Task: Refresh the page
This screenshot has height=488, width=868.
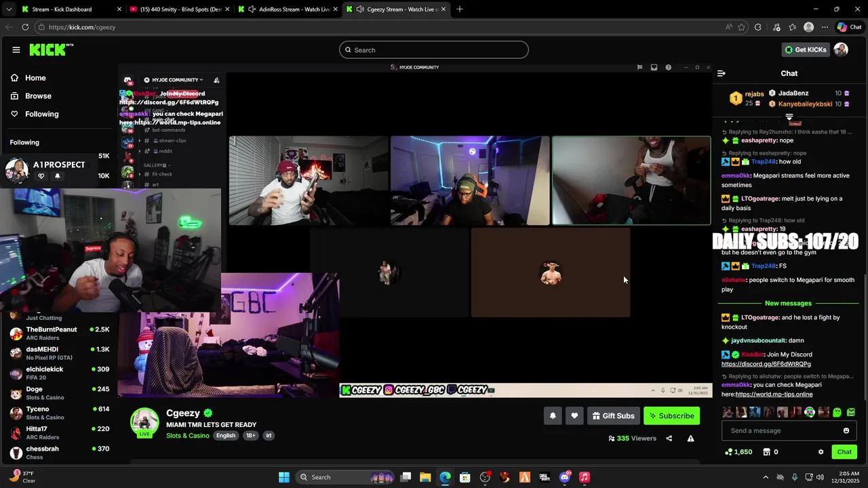Action: pyautogui.click(x=25, y=27)
